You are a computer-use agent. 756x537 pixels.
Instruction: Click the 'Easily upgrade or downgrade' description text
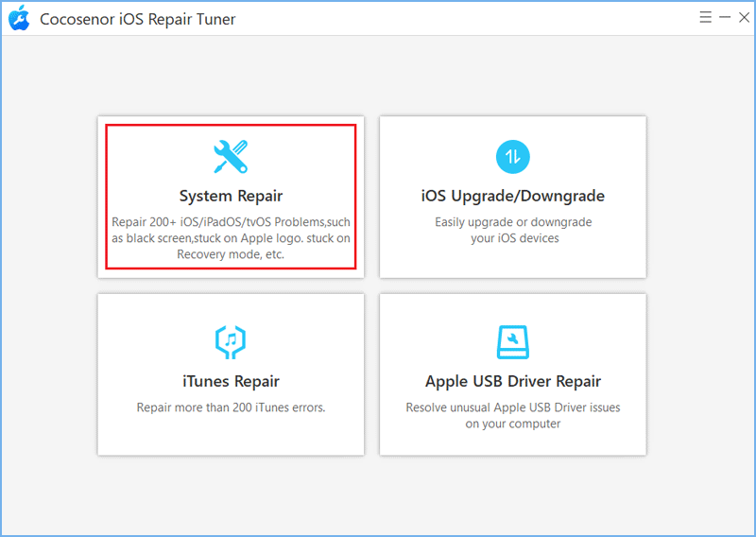[513, 230]
